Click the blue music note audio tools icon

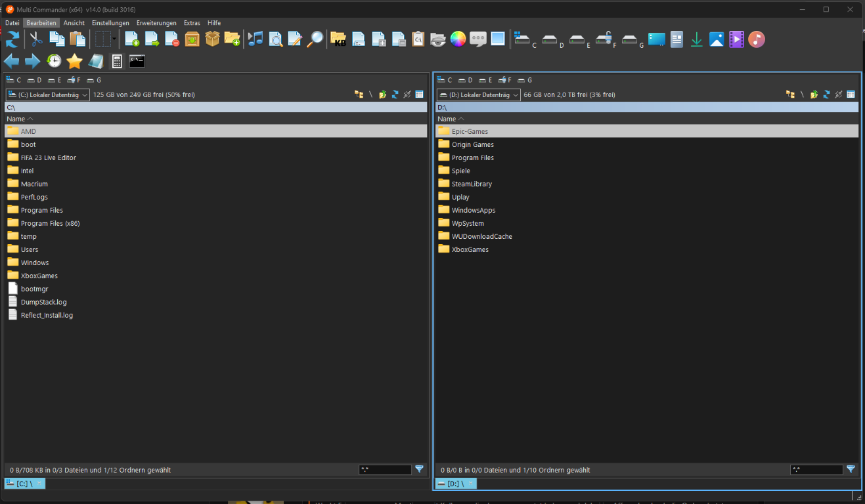click(x=255, y=39)
